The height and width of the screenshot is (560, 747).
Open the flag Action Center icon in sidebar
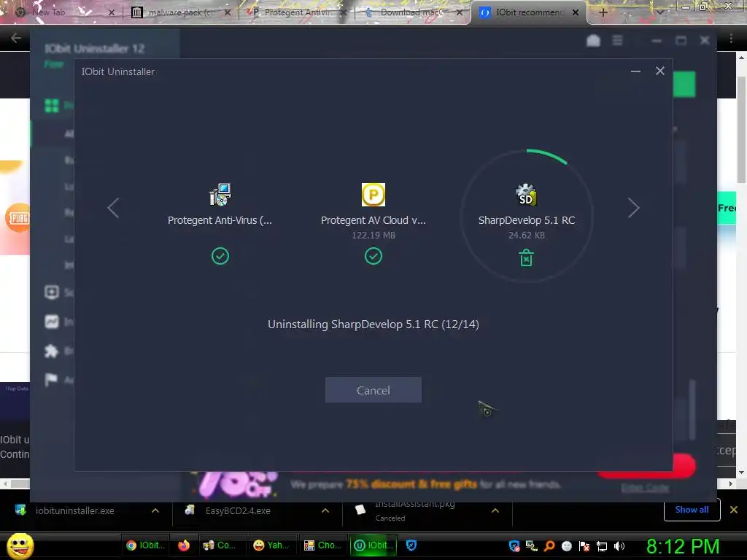coord(52,379)
